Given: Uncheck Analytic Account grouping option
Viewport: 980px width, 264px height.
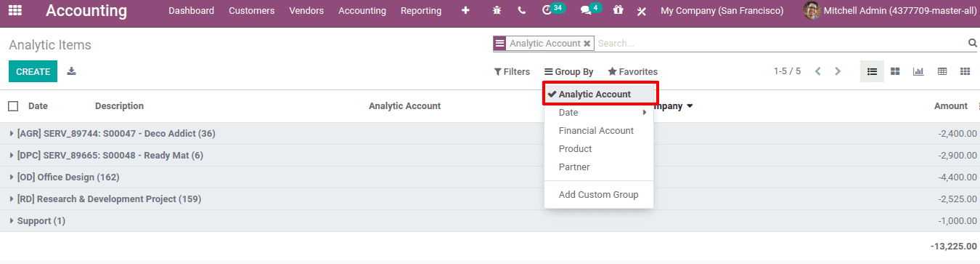Looking at the screenshot, I should pyautogui.click(x=600, y=95).
